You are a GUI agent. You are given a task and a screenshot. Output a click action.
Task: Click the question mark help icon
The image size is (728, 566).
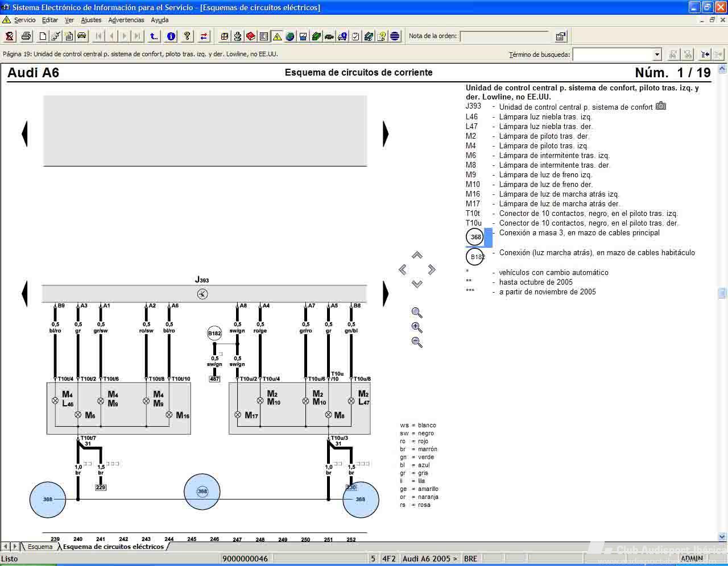tap(187, 36)
